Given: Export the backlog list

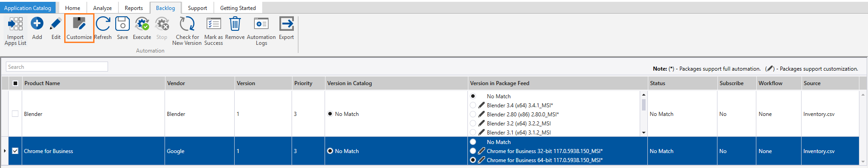Looking at the screenshot, I should pyautogui.click(x=286, y=24).
